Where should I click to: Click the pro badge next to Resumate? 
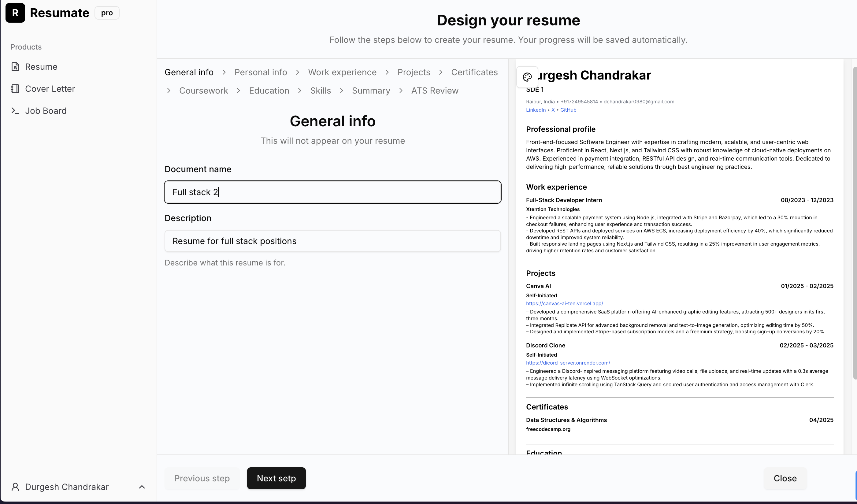107,13
